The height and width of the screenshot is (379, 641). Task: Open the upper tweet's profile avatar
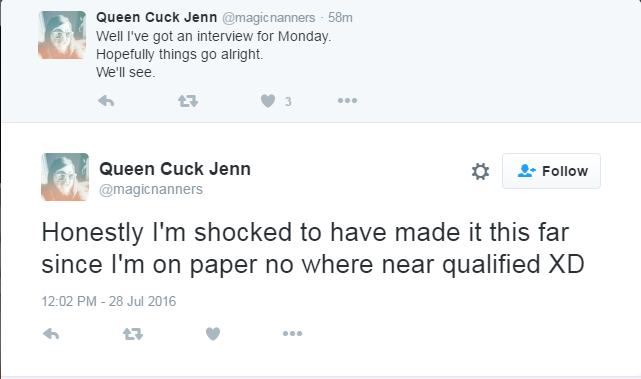(62, 35)
